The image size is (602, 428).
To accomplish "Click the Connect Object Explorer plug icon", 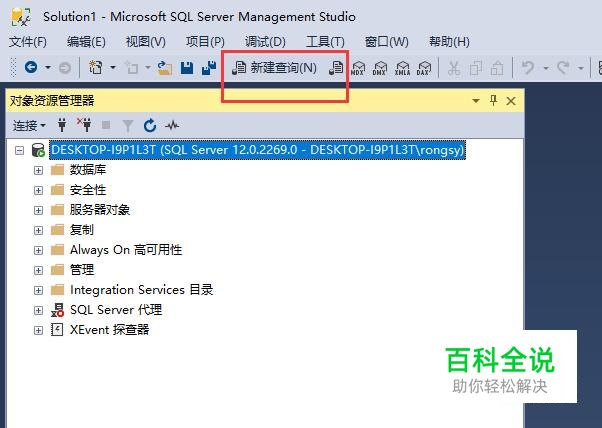I will point(62,125).
